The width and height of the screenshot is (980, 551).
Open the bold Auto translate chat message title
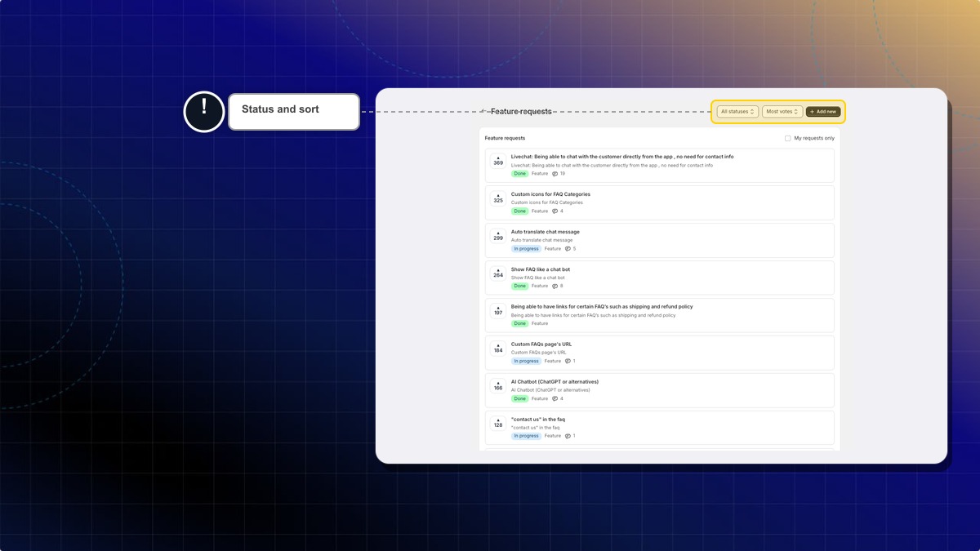[546, 232]
